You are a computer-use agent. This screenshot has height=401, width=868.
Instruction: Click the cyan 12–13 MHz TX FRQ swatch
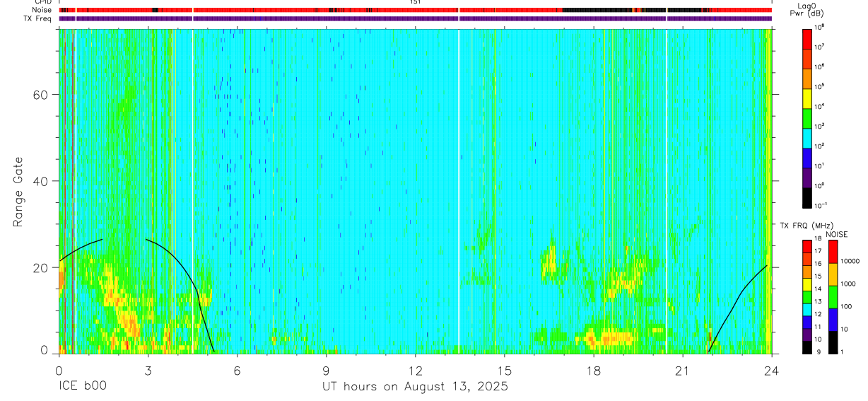[807, 309]
